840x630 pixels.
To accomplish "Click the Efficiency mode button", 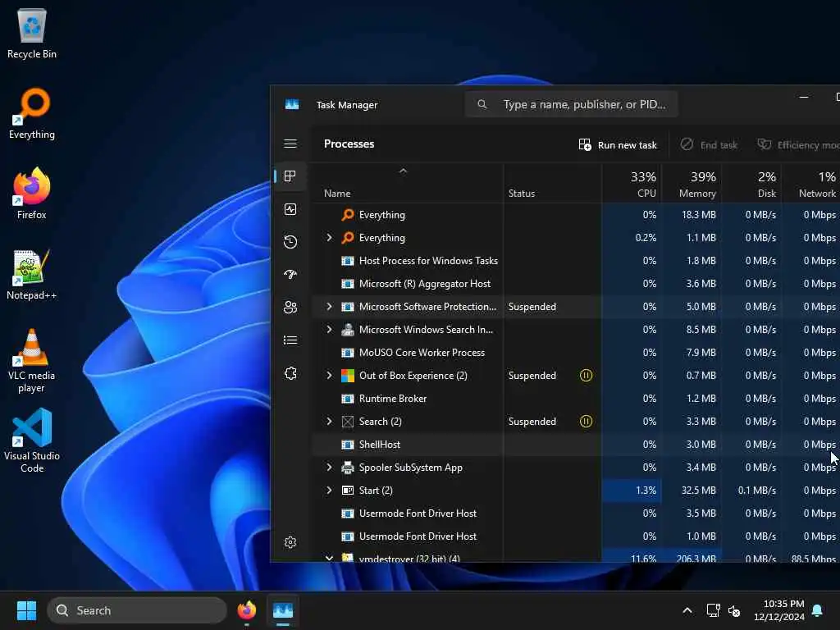I will tap(797, 144).
